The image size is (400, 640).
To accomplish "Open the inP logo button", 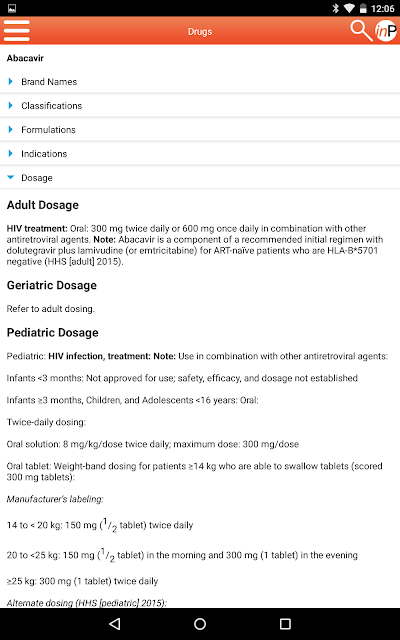I will [x=386, y=31].
